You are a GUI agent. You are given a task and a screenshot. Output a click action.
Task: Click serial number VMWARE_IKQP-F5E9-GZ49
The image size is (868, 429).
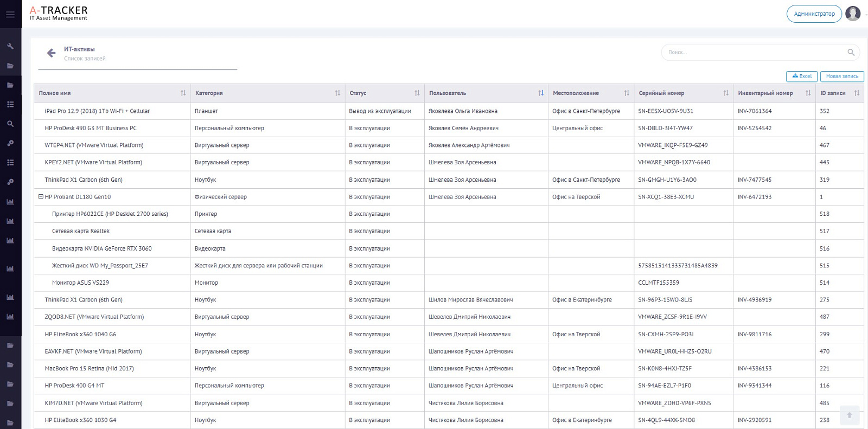coord(673,145)
